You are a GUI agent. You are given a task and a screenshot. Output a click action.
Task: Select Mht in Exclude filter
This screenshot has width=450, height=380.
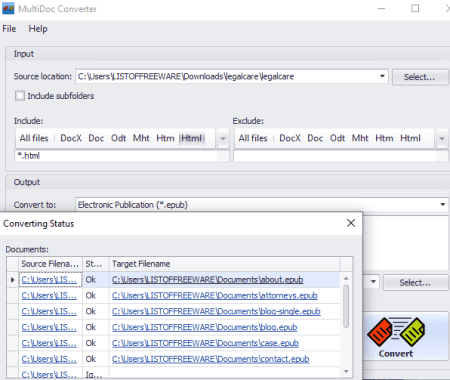[360, 138]
